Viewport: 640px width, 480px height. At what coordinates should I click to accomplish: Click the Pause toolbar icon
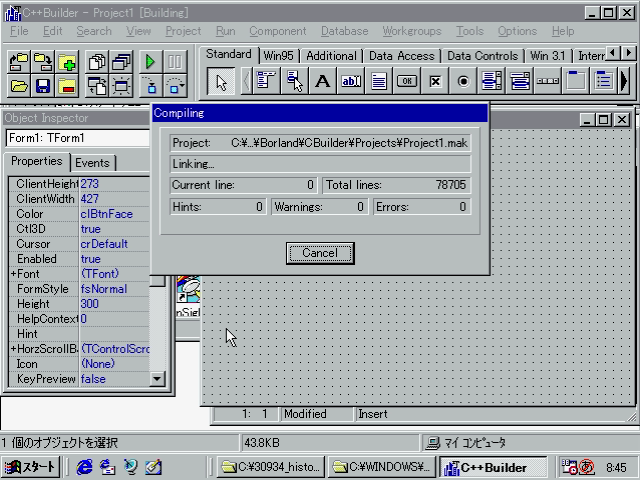[175, 62]
